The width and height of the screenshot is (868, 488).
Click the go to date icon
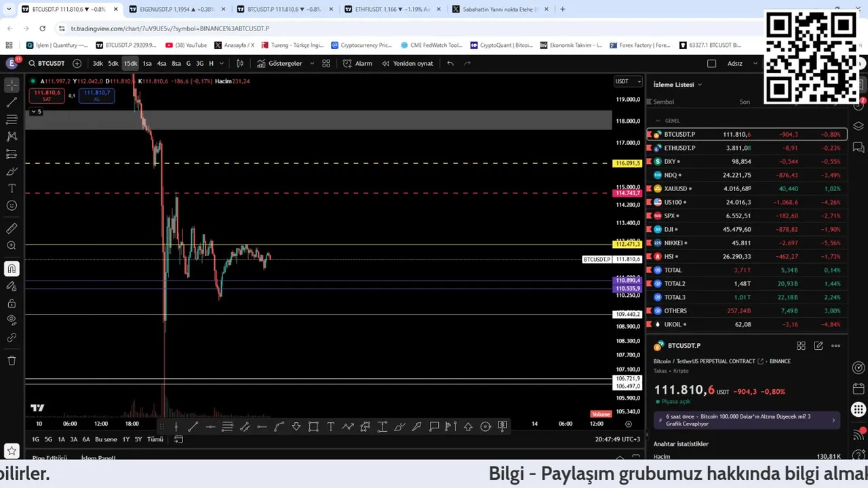pos(178,439)
